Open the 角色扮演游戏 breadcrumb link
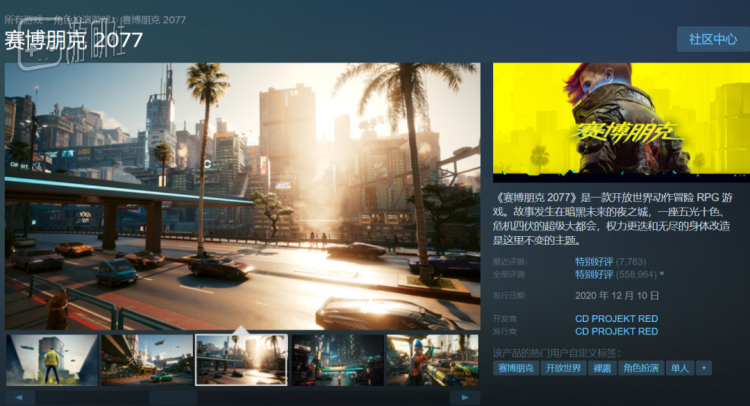 pos(83,20)
